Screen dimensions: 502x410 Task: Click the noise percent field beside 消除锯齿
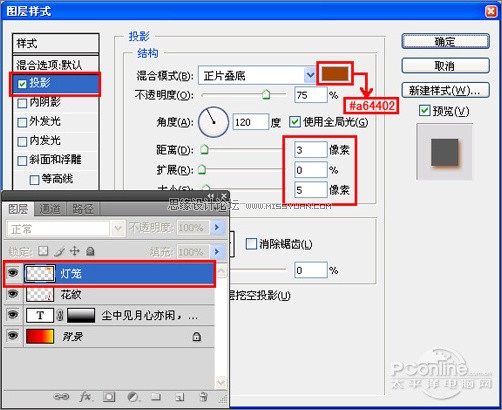(x=311, y=270)
